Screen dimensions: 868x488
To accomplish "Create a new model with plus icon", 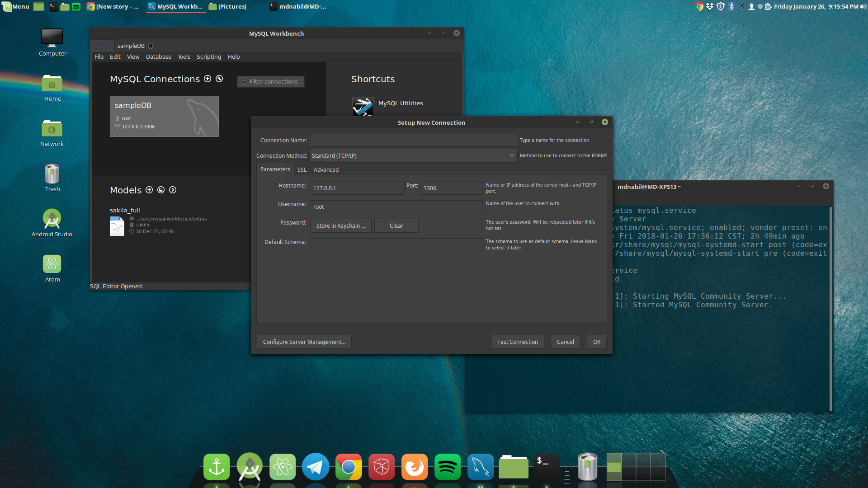I will tap(149, 190).
